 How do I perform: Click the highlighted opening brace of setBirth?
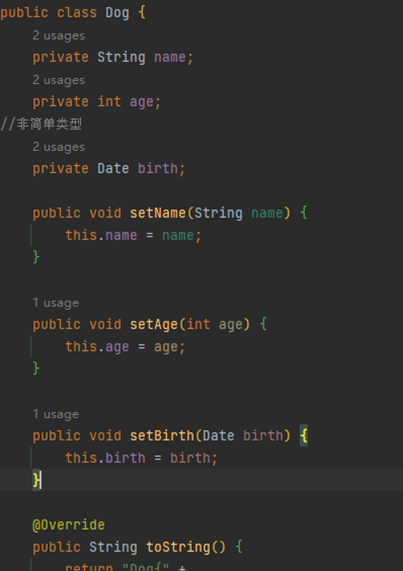point(304,436)
